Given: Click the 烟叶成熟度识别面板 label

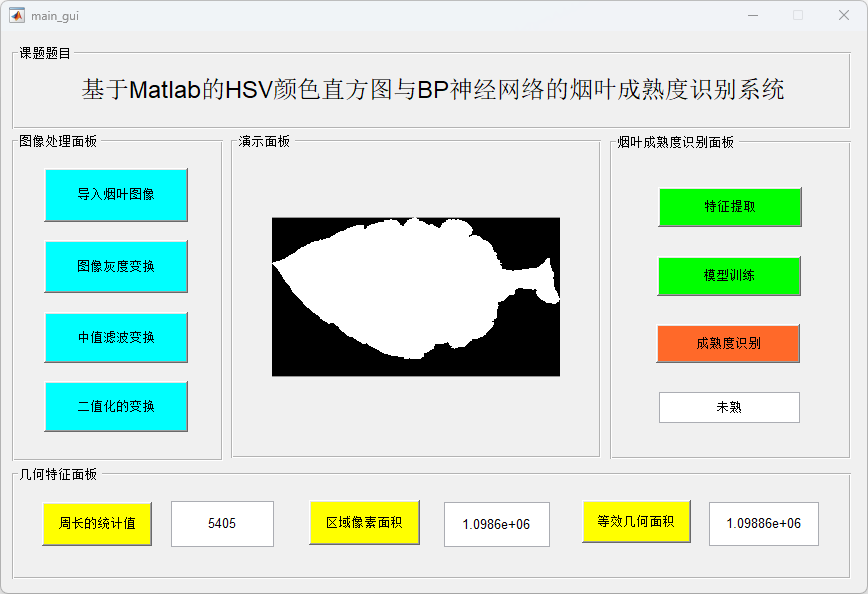Looking at the screenshot, I should pos(675,142).
